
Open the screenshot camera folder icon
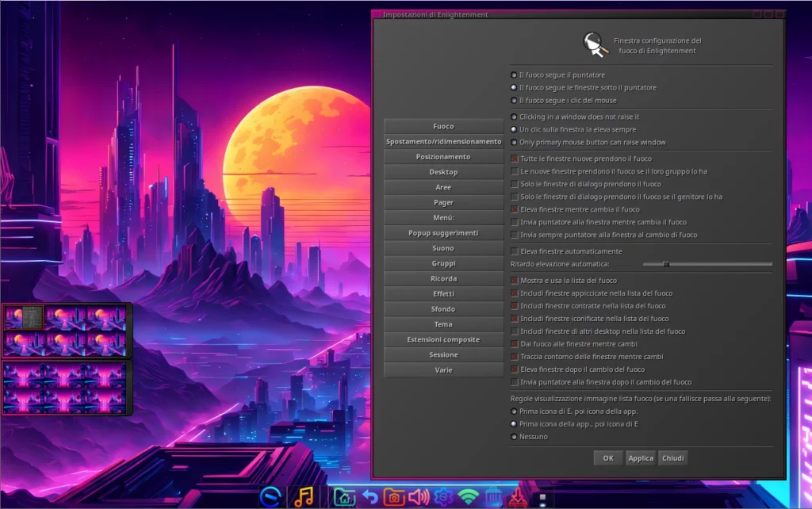point(393,497)
